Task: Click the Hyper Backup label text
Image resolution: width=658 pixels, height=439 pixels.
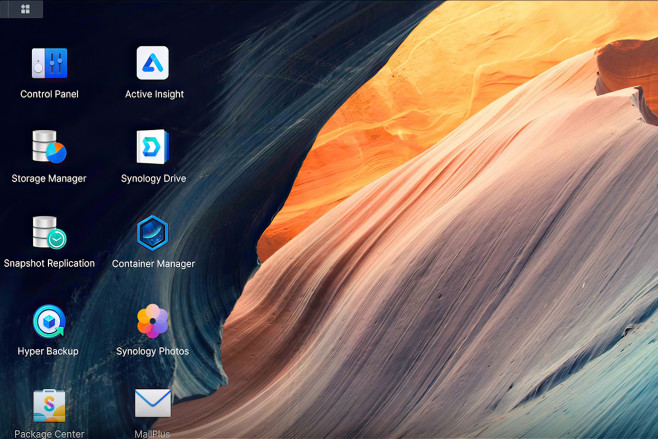Action: click(x=48, y=351)
